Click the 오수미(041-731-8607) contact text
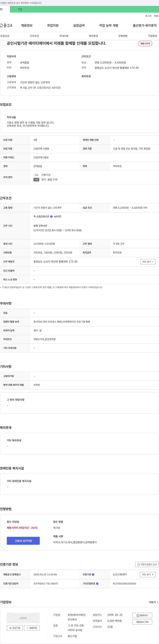Viewport: 159px width, 644px height. 46,583
